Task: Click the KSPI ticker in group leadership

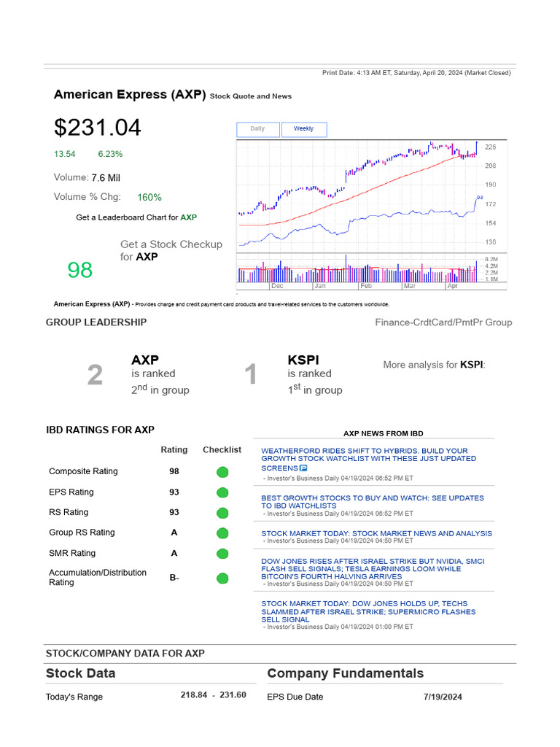Action: click(x=303, y=360)
